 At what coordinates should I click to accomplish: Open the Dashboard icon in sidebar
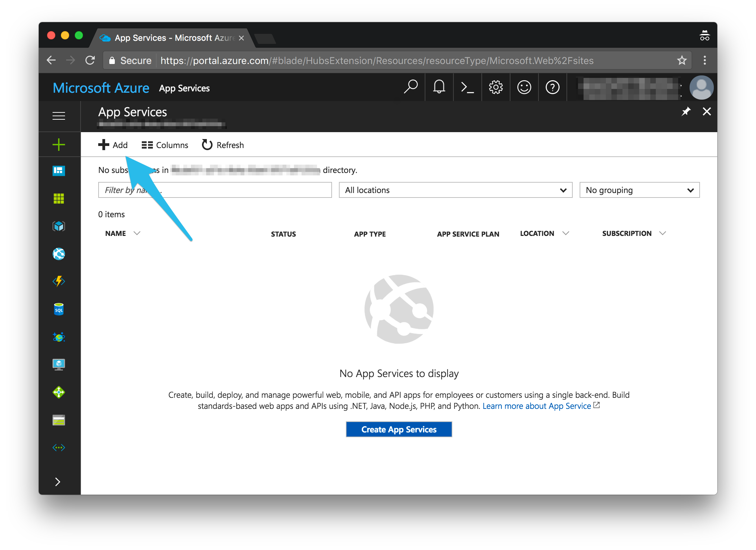[59, 171]
